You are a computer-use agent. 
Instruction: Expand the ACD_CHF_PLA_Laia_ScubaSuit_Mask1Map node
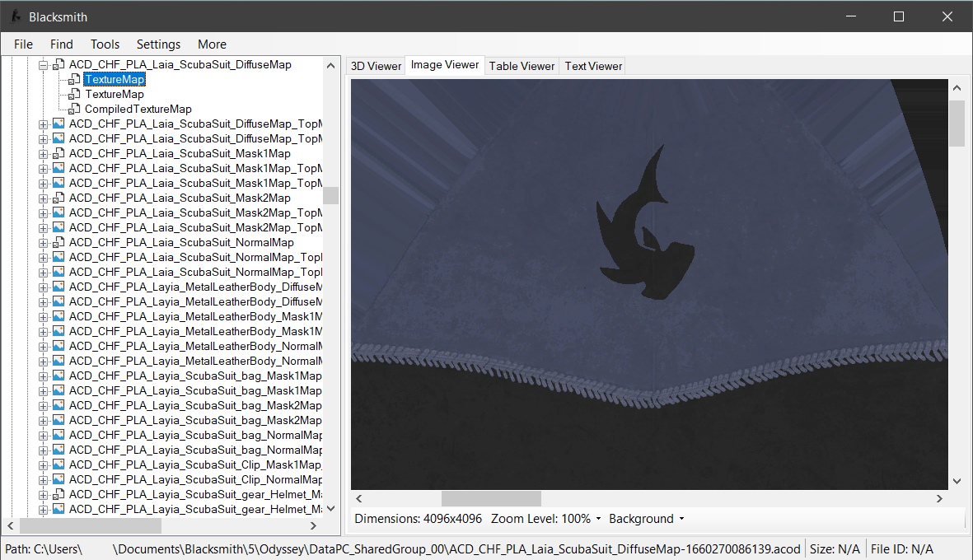pyautogui.click(x=44, y=155)
